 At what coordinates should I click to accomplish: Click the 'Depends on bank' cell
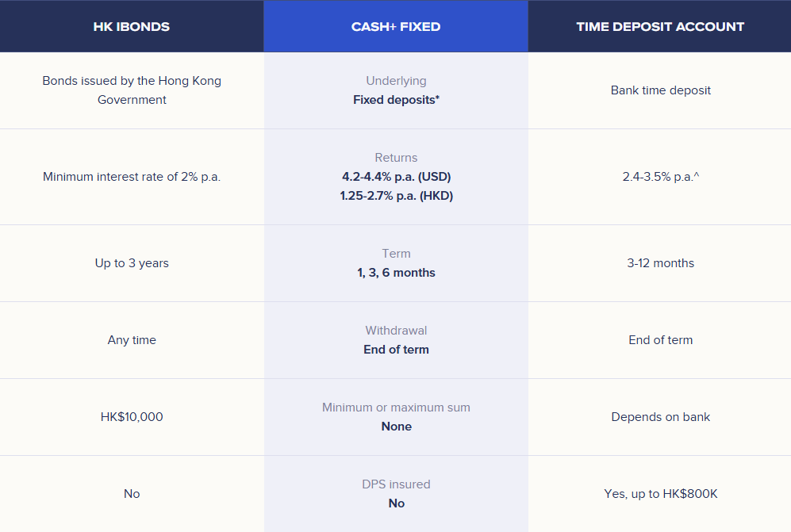(660, 417)
